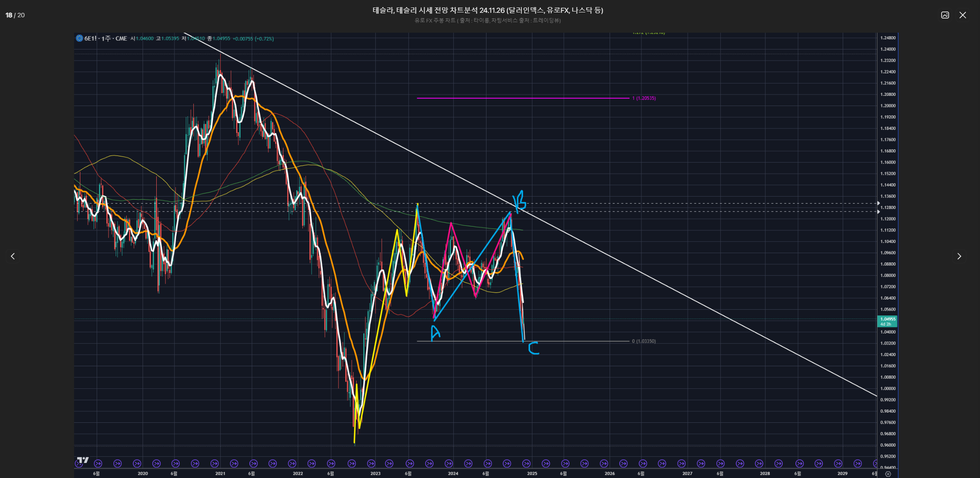Screen dimensions: 980x478
Task: Click the magenta 1 (1.20535) Fibonacci level label
Action: (x=644, y=98)
